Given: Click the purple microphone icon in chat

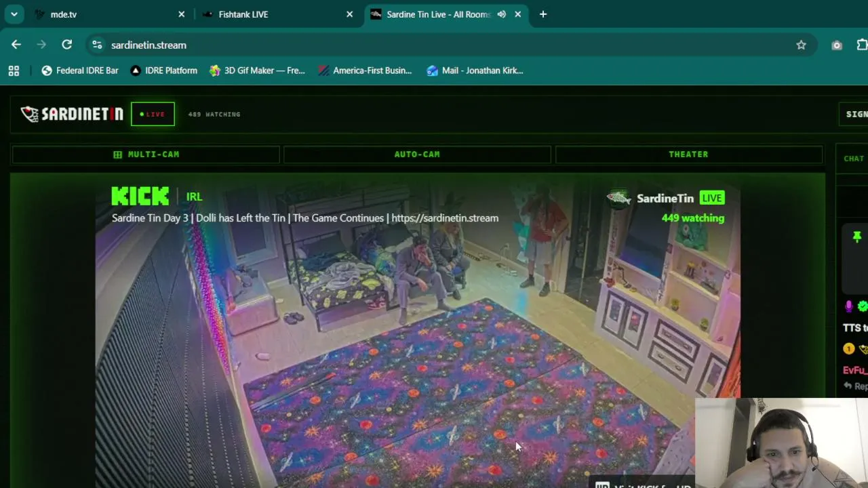Looking at the screenshot, I should point(848,306).
